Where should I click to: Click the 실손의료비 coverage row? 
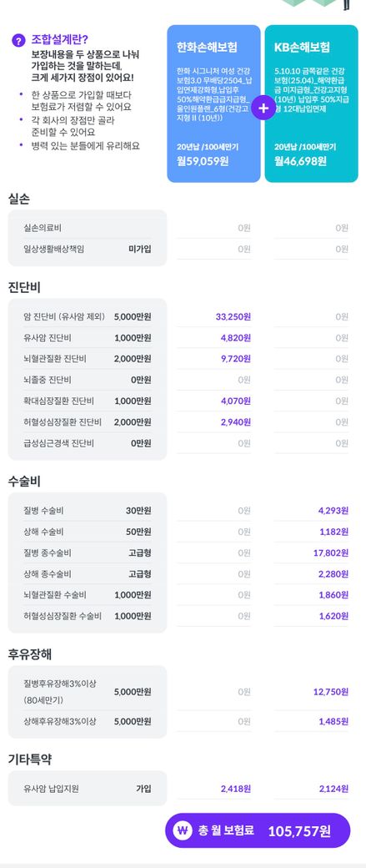point(88,228)
